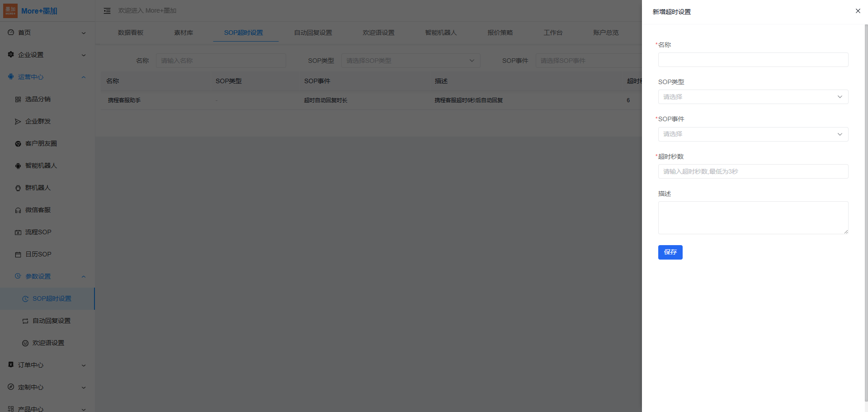Image resolution: width=868 pixels, height=412 pixels.
Task: Click the 企业群发 send icon
Action: coord(18,122)
